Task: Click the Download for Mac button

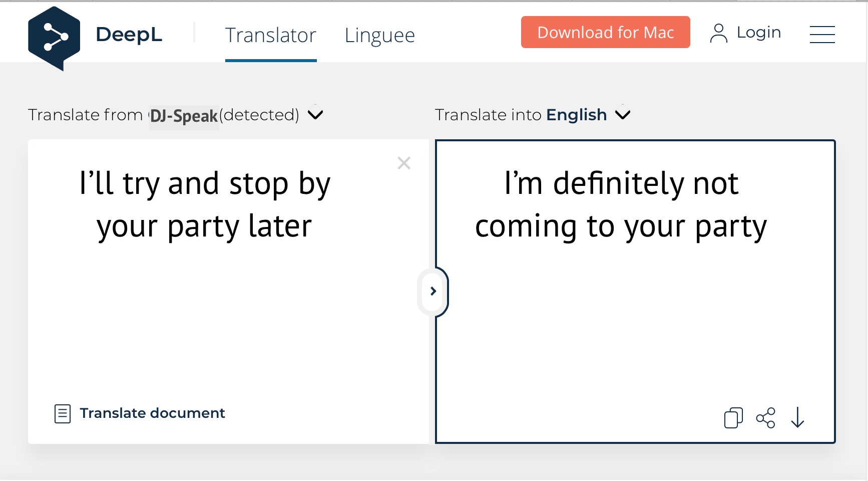Action: pos(605,32)
